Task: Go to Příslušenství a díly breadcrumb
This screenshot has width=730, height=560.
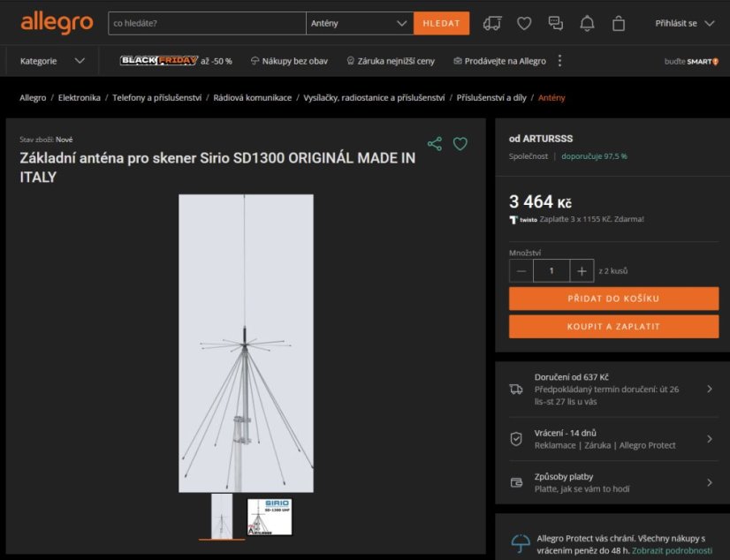Action: [x=491, y=98]
